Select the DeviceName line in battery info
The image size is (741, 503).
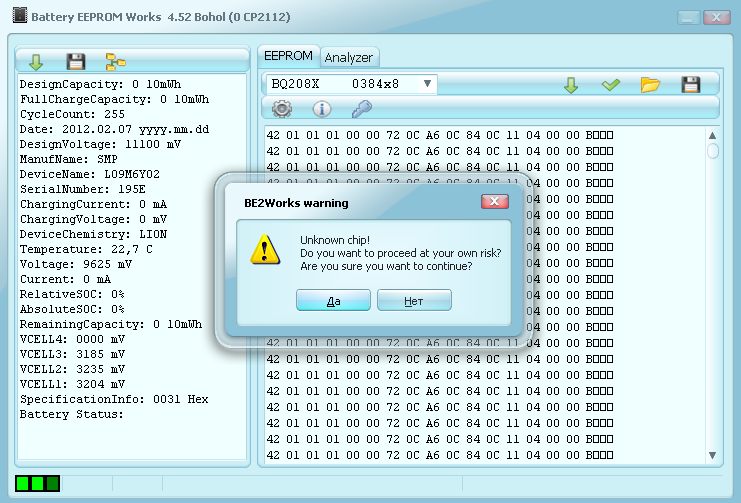pyautogui.click(x=90, y=174)
